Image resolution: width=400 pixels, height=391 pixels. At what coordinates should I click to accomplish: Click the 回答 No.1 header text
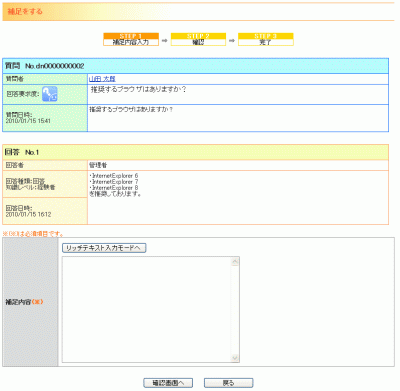click(x=22, y=152)
